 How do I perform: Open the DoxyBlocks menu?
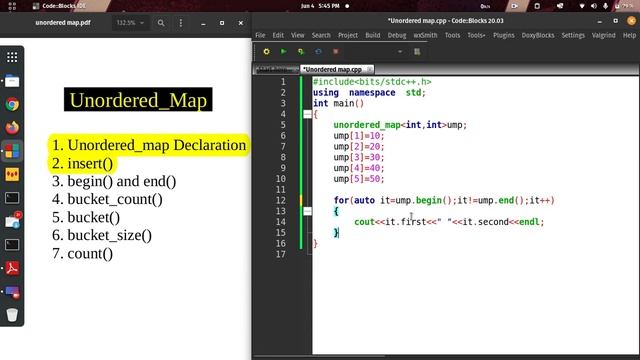click(538, 35)
